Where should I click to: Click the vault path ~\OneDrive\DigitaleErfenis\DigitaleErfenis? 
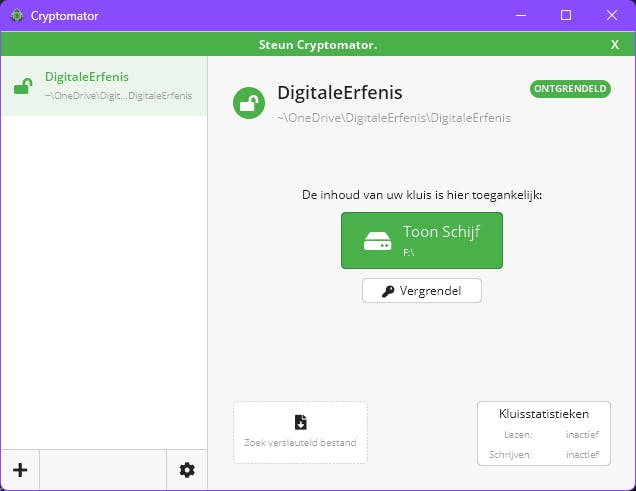pyautogui.click(x=394, y=118)
